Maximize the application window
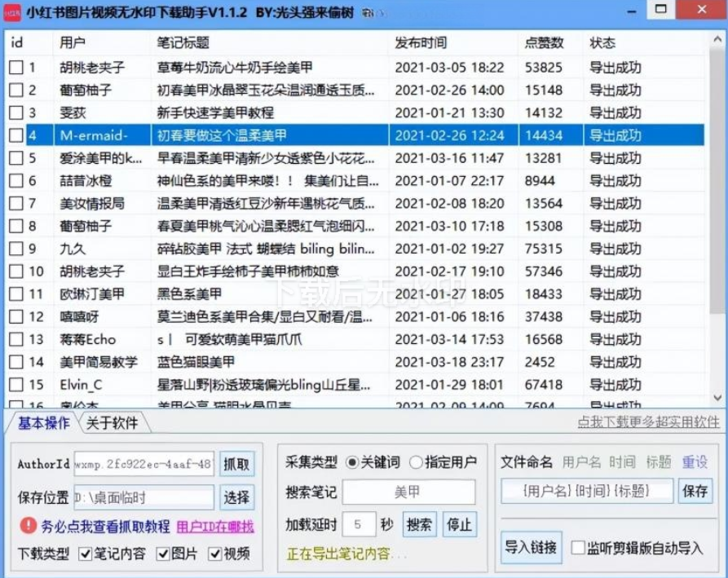This screenshot has height=578, width=728. pyautogui.click(x=661, y=9)
